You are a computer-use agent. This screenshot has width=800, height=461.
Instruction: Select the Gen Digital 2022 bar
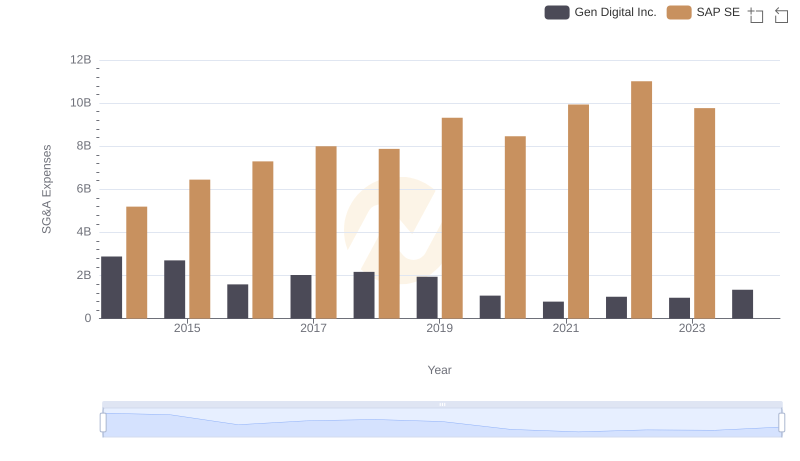pyautogui.click(x=616, y=308)
